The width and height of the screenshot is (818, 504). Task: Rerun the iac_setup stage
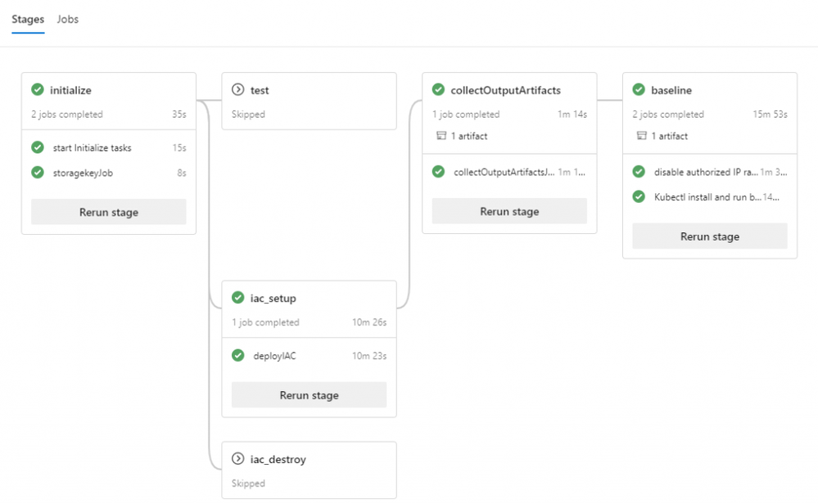(309, 395)
